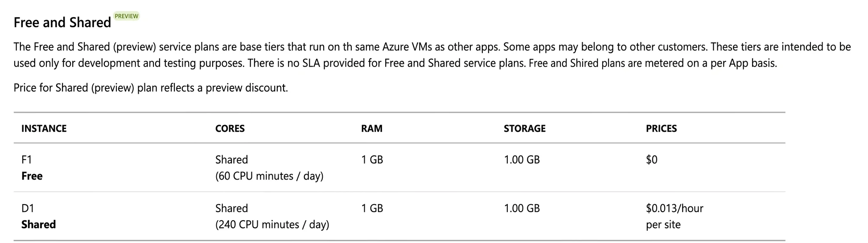Click the PRICES column header
Viewport: 868px width, 243px height.
(662, 129)
